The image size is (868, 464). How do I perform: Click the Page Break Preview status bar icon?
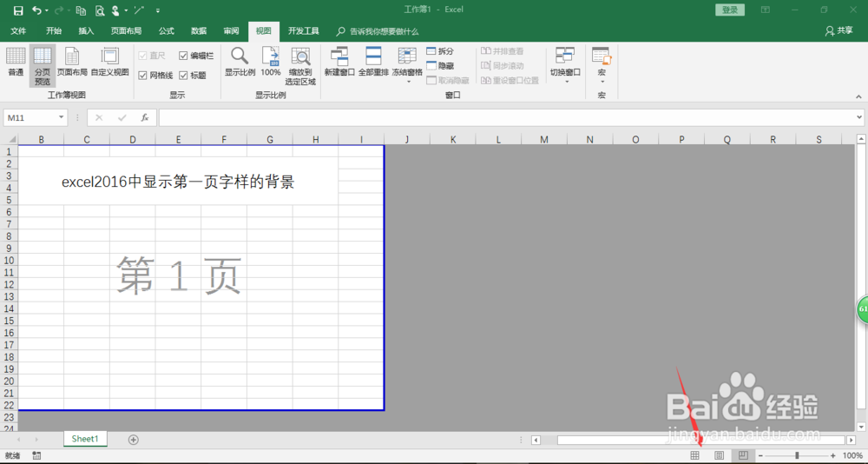click(x=743, y=455)
